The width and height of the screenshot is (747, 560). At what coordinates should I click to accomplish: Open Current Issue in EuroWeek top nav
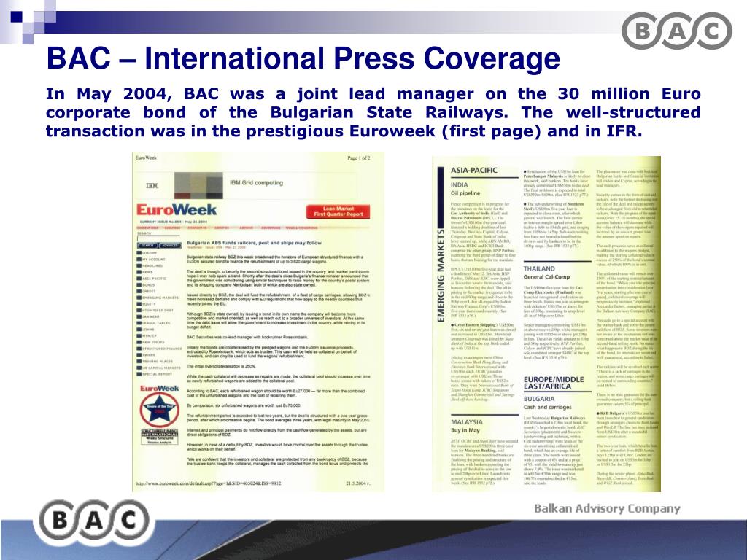point(147,227)
